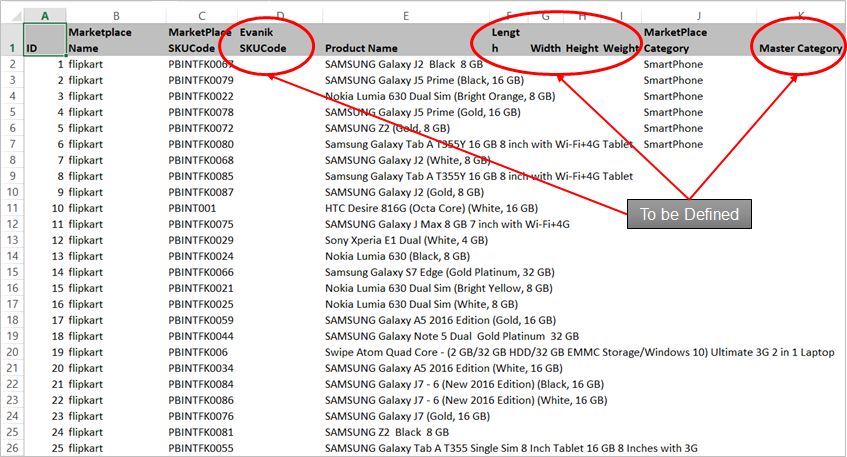This screenshot has height=457, width=847.
Task: Click the Height header cell
Action: [x=582, y=40]
